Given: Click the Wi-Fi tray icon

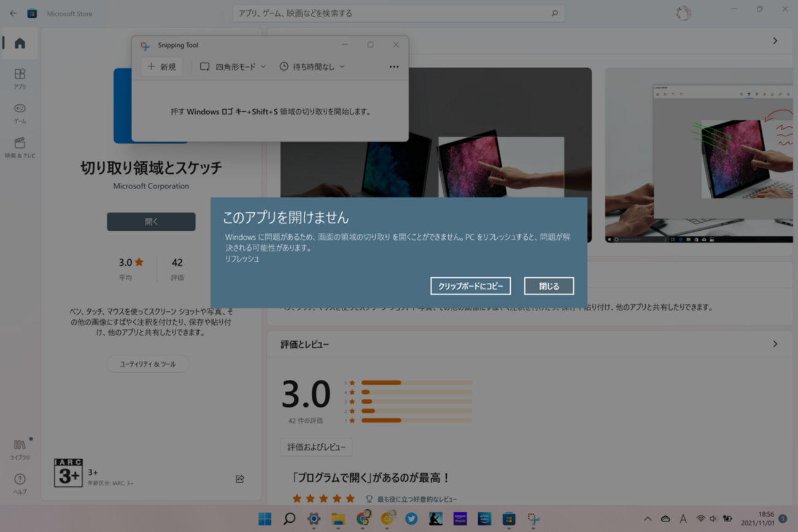Looking at the screenshot, I should point(700,519).
